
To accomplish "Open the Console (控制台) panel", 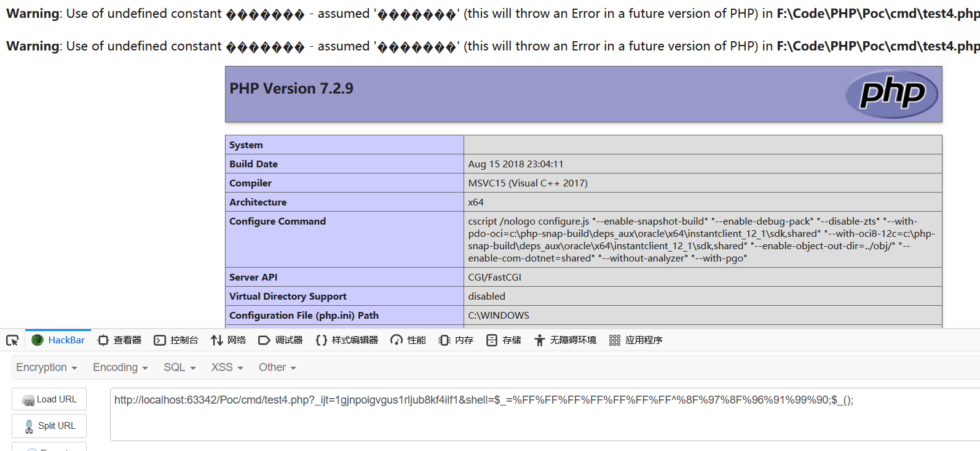I will click(x=176, y=340).
